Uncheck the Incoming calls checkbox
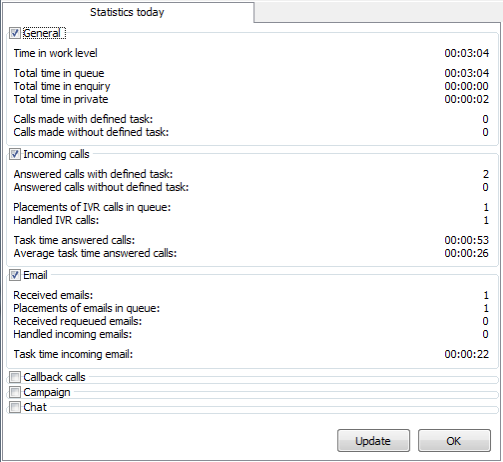503x462 pixels. click(x=15, y=154)
